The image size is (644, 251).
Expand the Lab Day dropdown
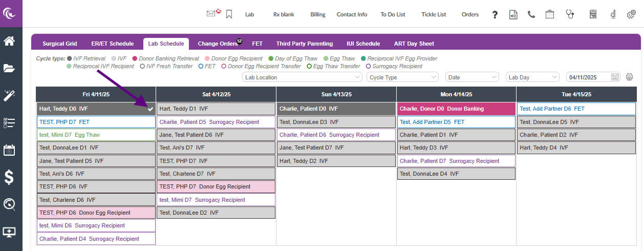(x=532, y=77)
